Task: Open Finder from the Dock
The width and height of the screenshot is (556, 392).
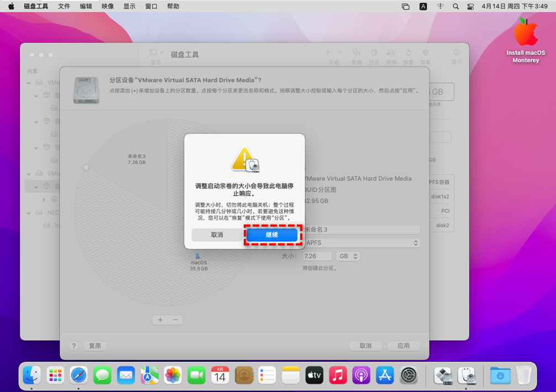Action: coord(32,375)
